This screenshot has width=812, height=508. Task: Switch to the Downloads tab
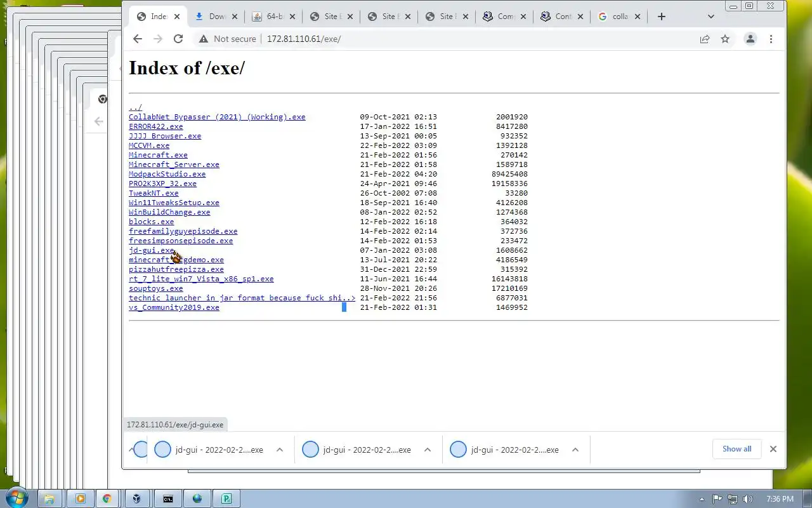(216, 17)
